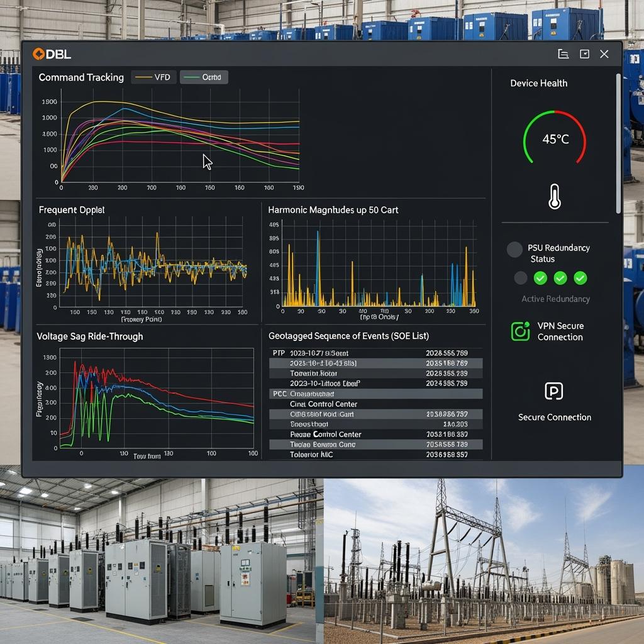Click the rightmost green PSU checkmark indicator

tap(580, 278)
